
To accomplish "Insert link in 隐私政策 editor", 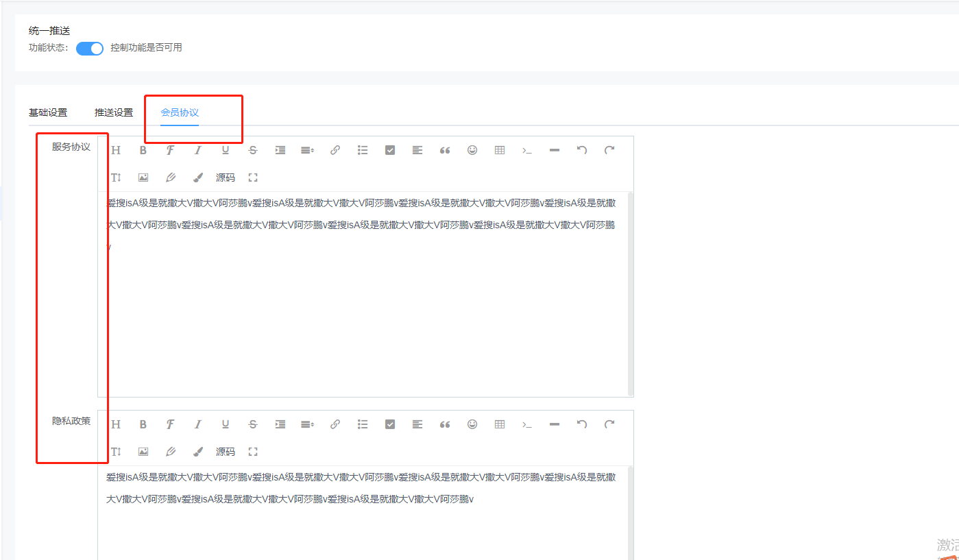I will (x=335, y=424).
